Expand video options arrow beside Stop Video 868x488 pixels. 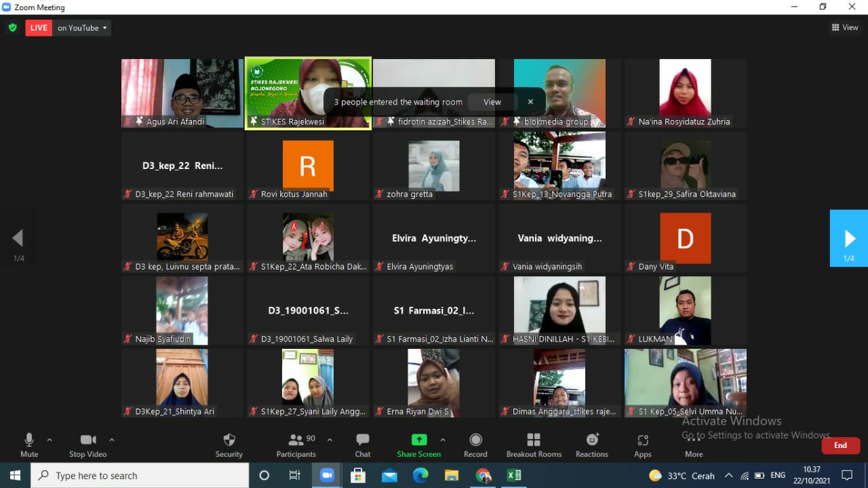pos(112,440)
